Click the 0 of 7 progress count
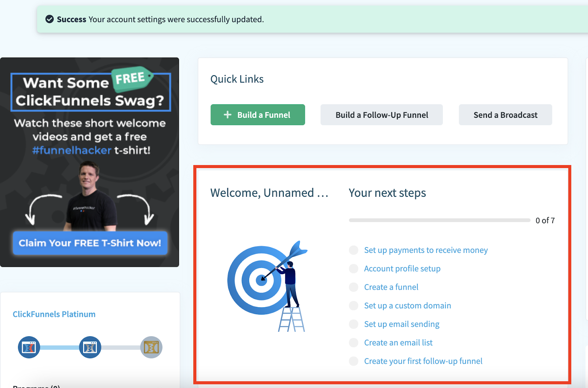 click(x=545, y=221)
